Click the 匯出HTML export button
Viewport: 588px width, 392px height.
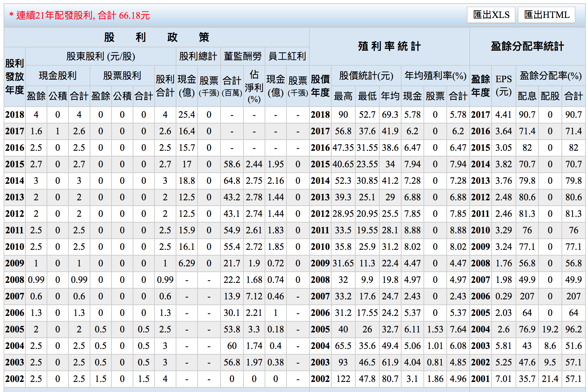click(x=546, y=15)
